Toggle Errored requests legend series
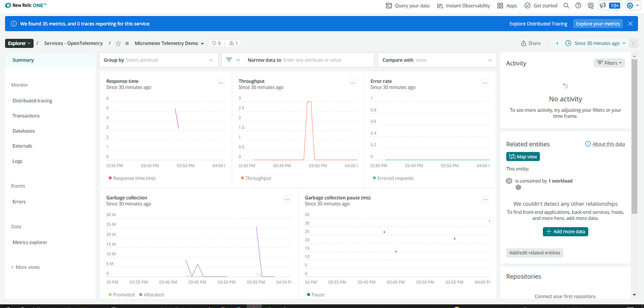Image resolution: width=644 pixels, height=308 pixels. coord(393,178)
